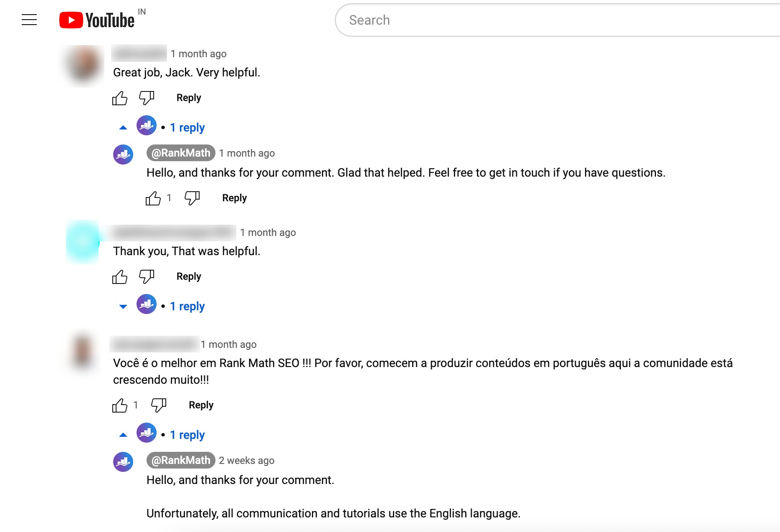The height and width of the screenshot is (532, 780).
Task: Click the RankMath avatar beside the first reply
Action: click(x=122, y=154)
